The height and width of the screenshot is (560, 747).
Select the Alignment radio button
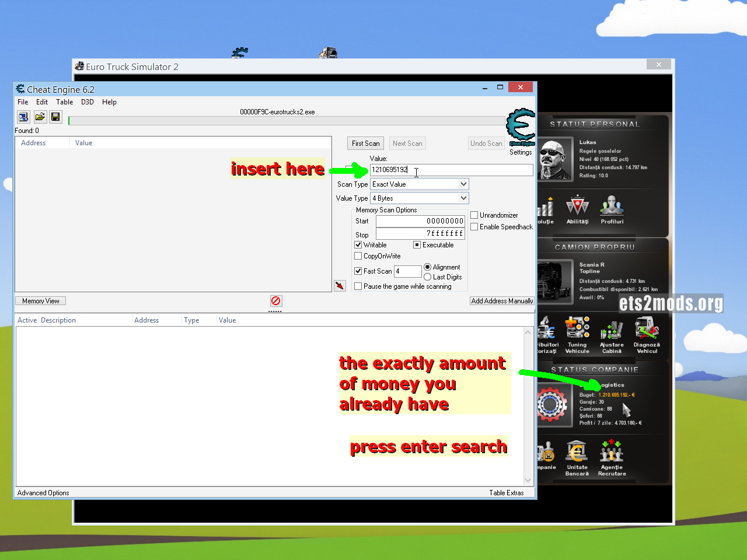pyautogui.click(x=427, y=267)
